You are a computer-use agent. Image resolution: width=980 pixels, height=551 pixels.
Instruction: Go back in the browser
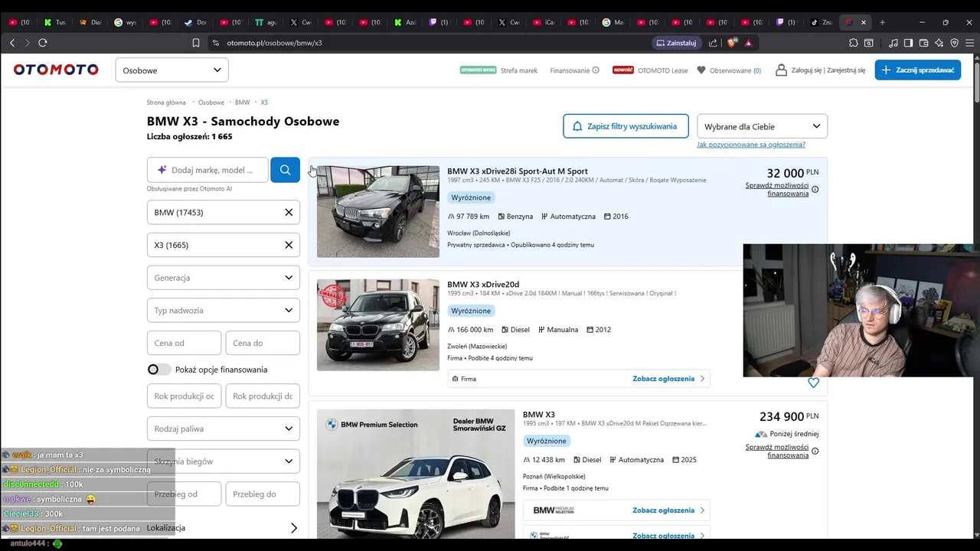point(12,43)
